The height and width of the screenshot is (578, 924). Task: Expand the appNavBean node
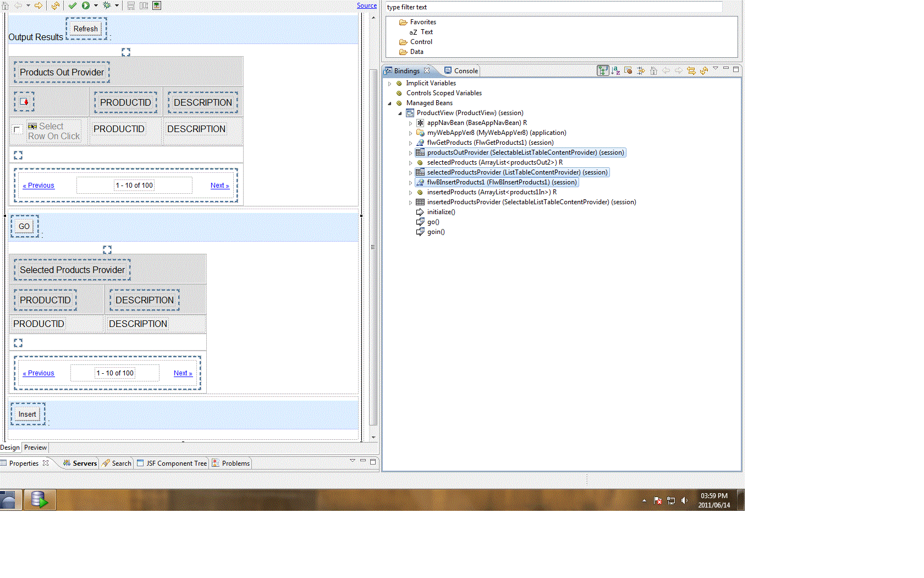[410, 123]
